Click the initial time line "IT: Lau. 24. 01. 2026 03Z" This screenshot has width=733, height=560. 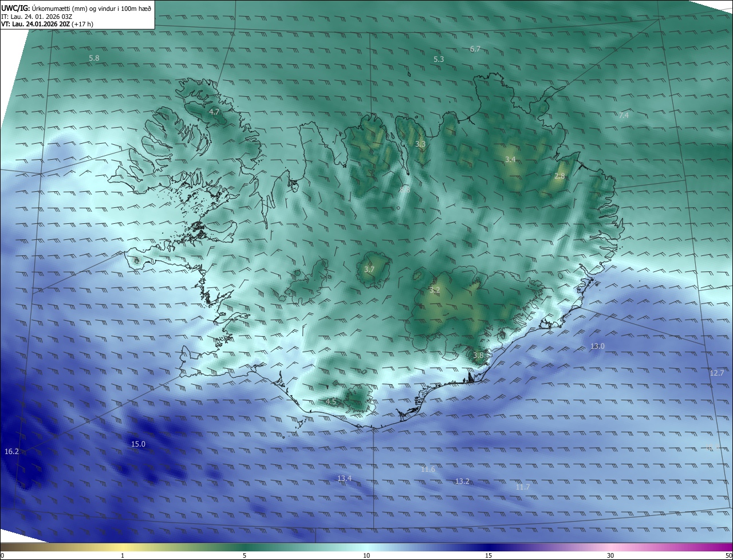[38, 16]
